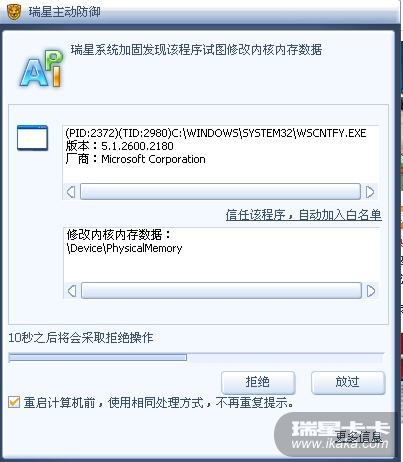Click left arrow of program info scrollbar
The width and height of the screenshot is (403, 462).
71,192
